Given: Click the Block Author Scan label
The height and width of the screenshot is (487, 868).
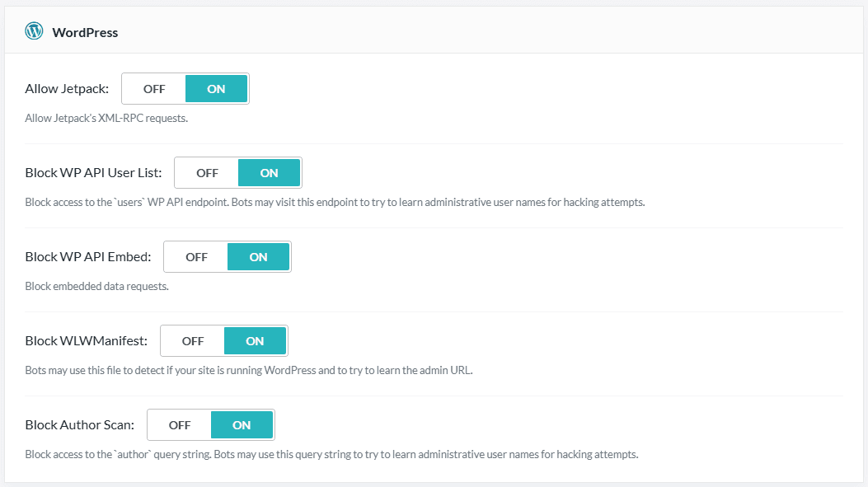Looking at the screenshot, I should pos(80,425).
